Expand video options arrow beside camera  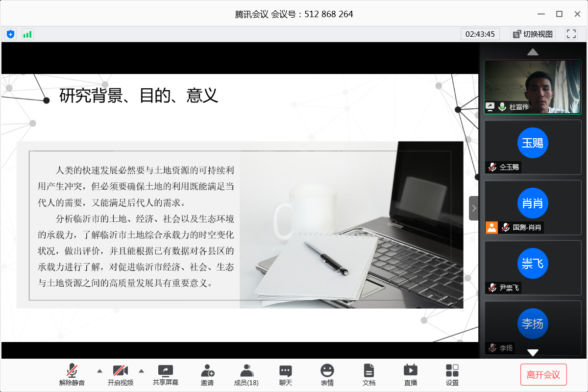[x=142, y=370]
